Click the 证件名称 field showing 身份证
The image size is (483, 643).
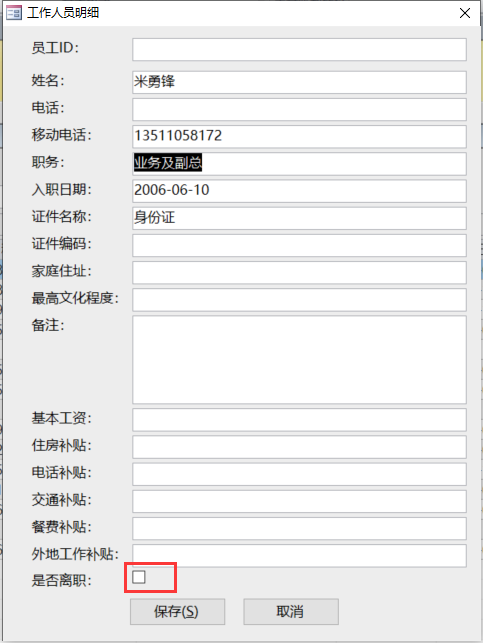click(x=299, y=218)
